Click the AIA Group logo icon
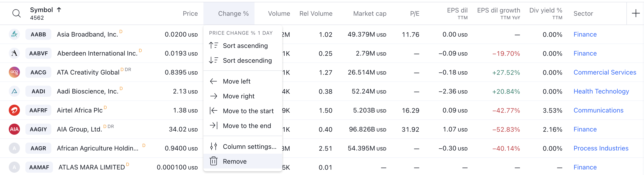Image resolution: width=644 pixels, height=175 pixels. [14, 129]
